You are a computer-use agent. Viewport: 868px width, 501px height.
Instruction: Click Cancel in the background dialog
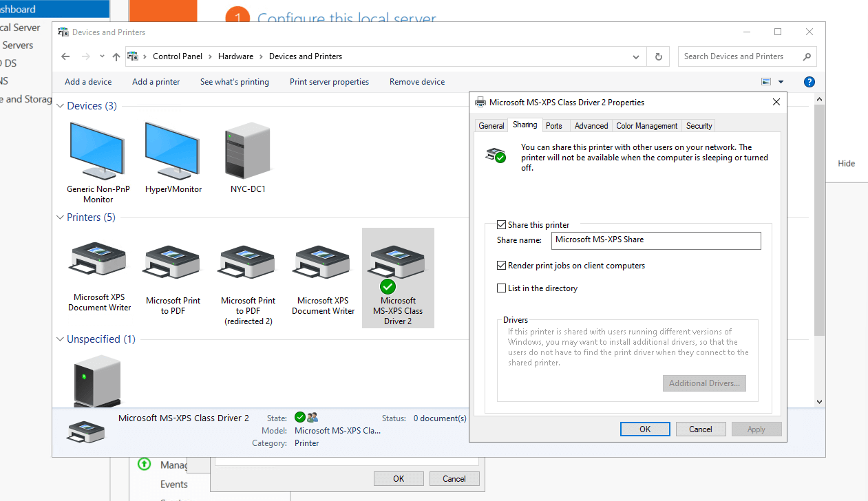(454, 479)
